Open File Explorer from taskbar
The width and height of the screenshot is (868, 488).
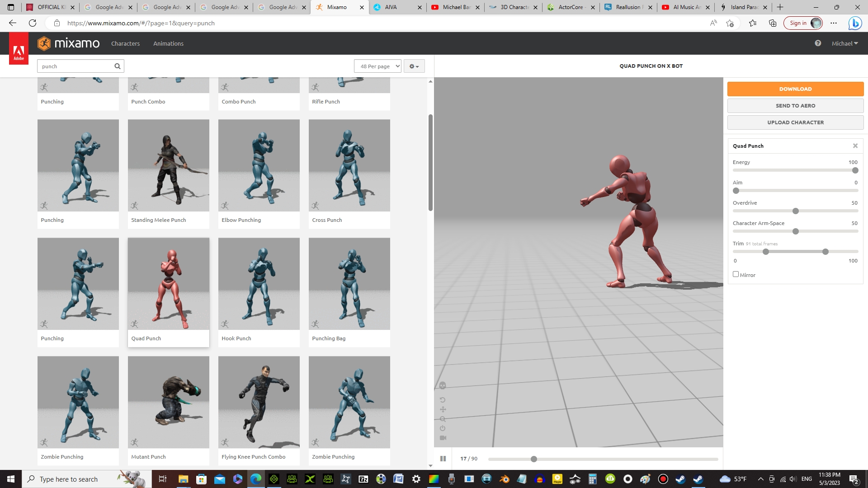(183, 479)
